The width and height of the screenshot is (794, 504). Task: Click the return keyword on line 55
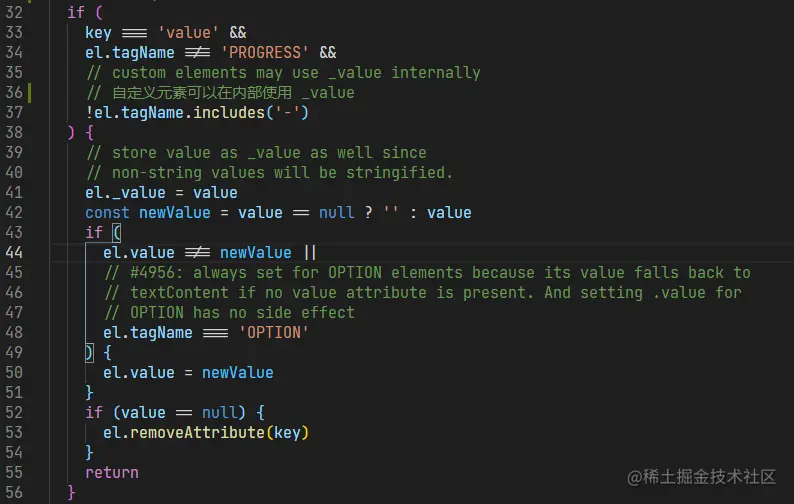(x=111, y=473)
